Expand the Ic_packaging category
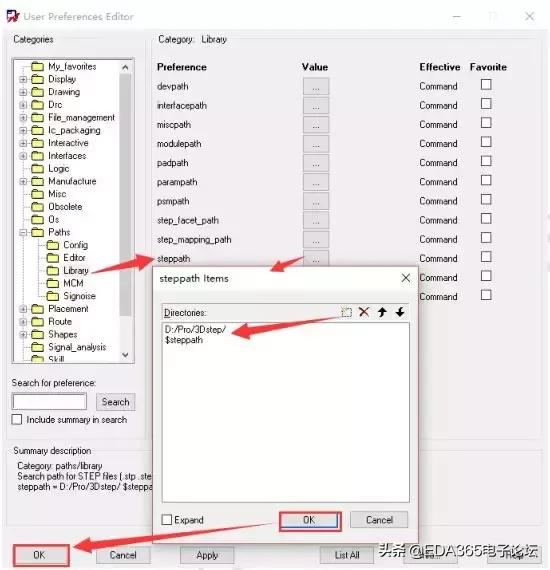 point(23,130)
